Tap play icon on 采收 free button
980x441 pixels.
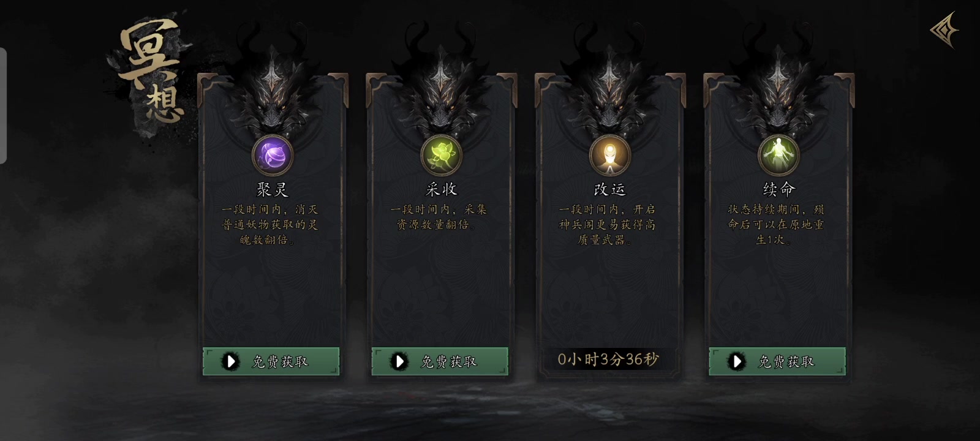[x=399, y=361]
